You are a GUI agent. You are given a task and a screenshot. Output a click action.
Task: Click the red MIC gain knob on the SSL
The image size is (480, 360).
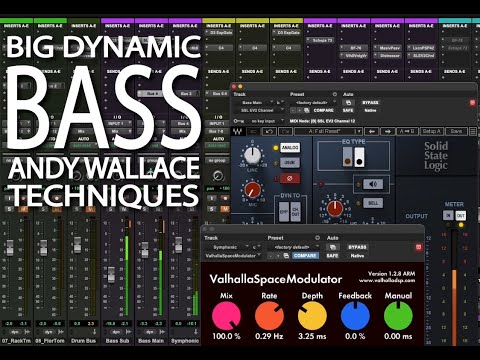click(x=253, y=190)
